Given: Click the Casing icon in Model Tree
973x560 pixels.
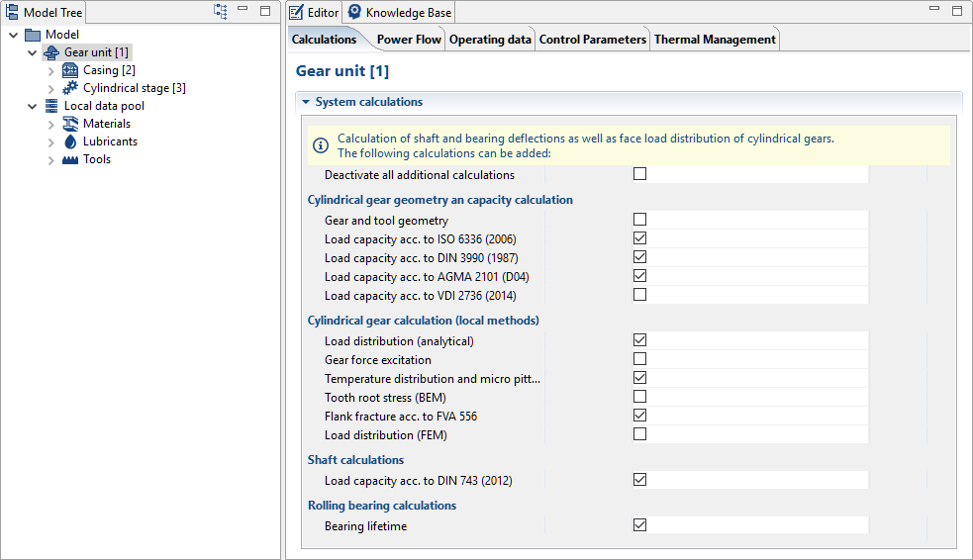Looking at the screenshot, I should click(70, 70).
